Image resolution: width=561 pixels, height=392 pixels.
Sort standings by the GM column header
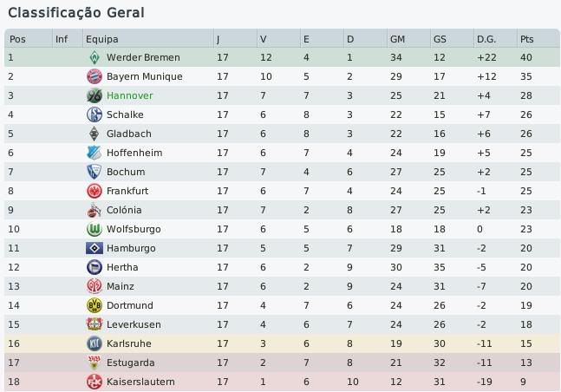click(398, 39)
